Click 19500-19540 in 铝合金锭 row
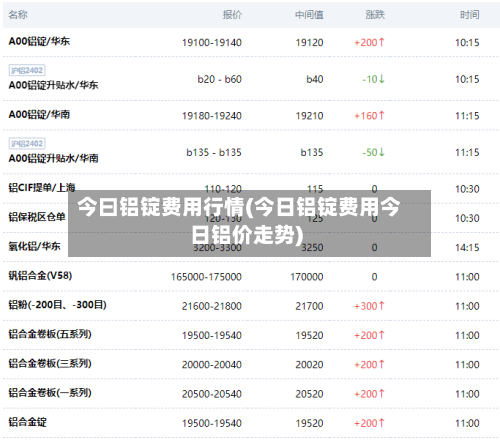 coord(212,423)
